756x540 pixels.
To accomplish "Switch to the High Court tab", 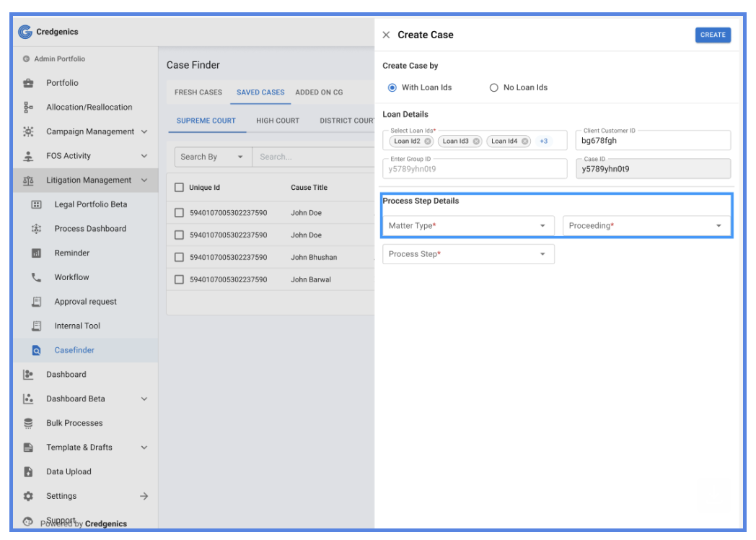I will point(278,121).
